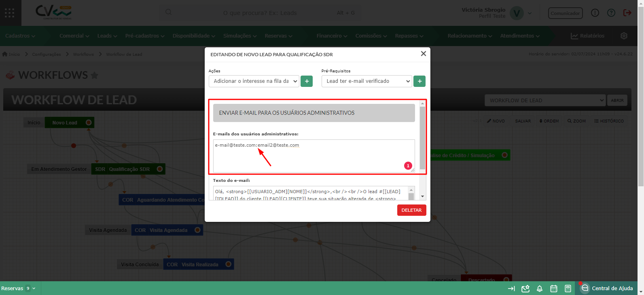The width and height of the screenshot is (644, 295).
Task: Click green plus button beside Ações
Action: 307,81
